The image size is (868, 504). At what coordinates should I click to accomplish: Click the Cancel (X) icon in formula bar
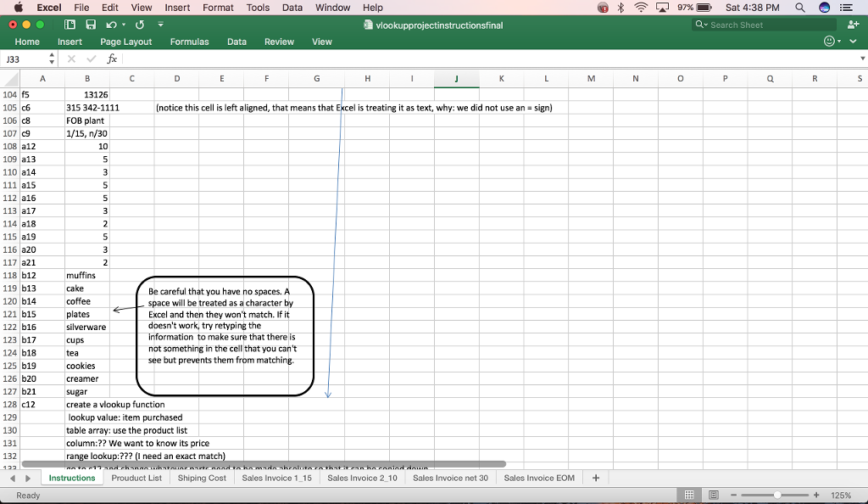pos(71,59)
